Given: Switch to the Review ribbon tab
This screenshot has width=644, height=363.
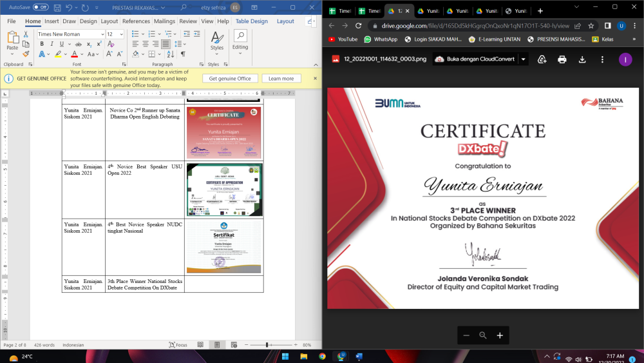Looking at the screenshot, I should tap(188, 21).
